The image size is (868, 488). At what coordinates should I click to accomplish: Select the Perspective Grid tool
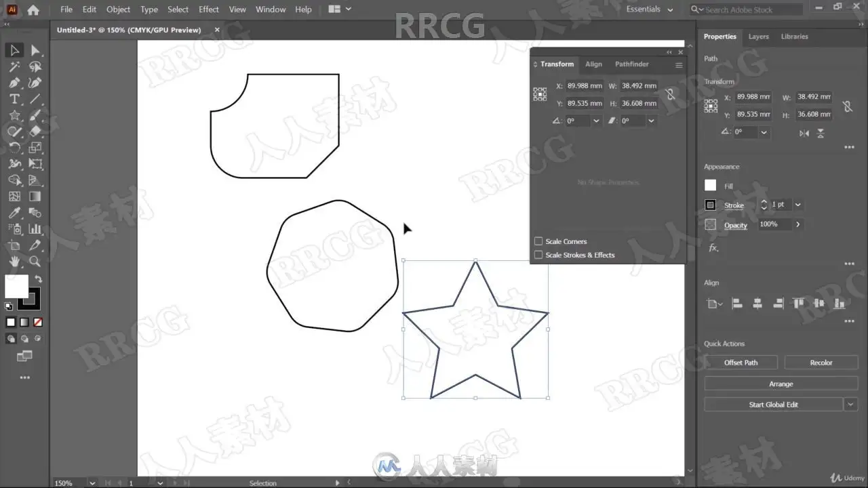tap(35, 180)
